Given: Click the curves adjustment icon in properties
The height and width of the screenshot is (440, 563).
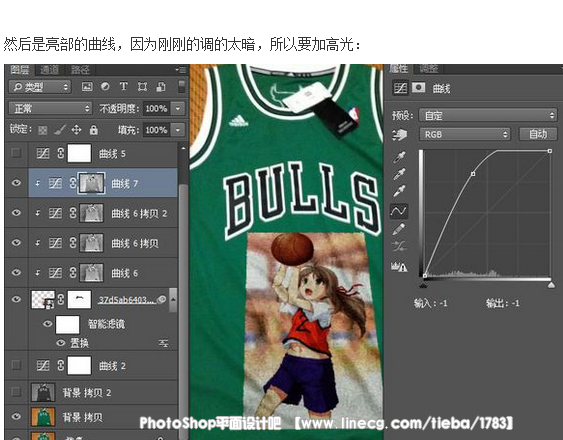Looking at the screenshot, I should pyautogui.click(x=400, y=88).
